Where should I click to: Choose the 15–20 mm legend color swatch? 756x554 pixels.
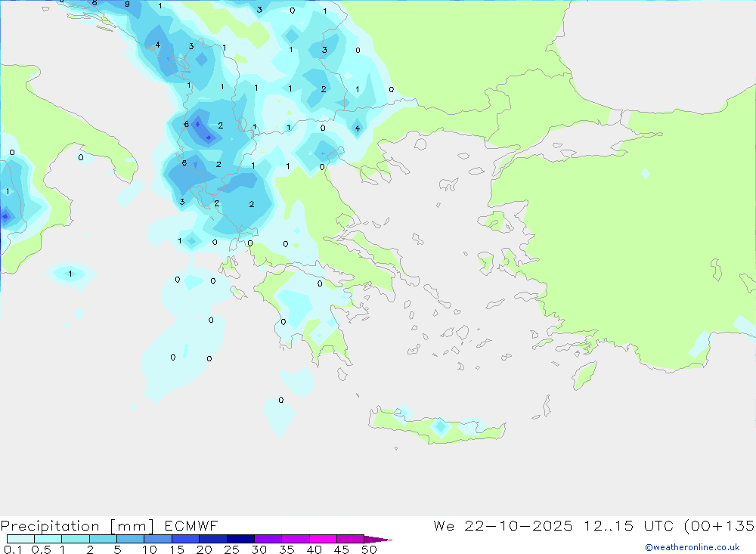(186, 539)
